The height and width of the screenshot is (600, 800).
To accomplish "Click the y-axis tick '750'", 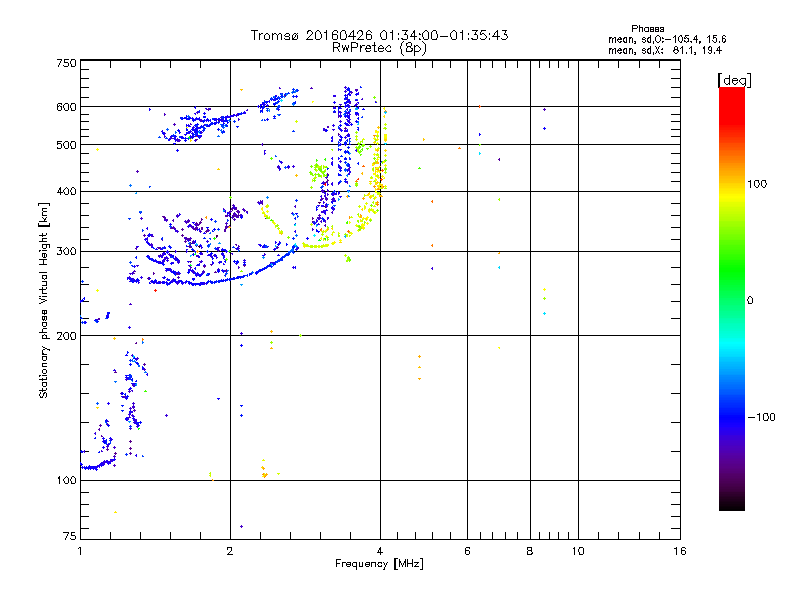I will (66, 63).
